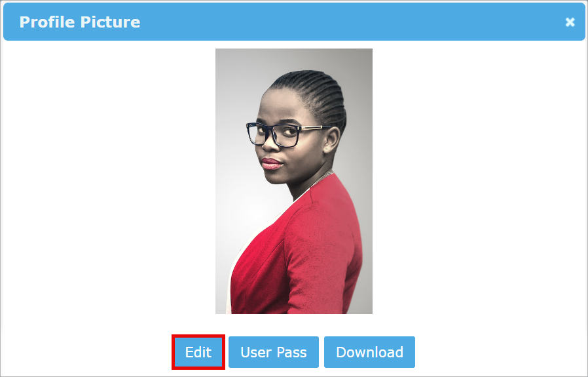This screenshot has width=588, height=377.
Task: Download the profile picture
Action: [369, 352]
